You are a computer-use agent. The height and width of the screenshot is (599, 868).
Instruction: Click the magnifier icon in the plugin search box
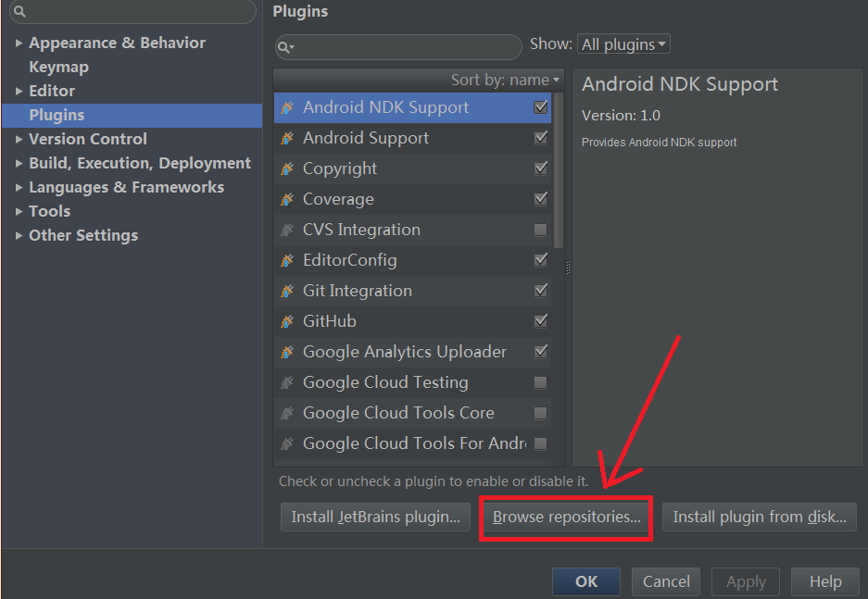[286, 47]
